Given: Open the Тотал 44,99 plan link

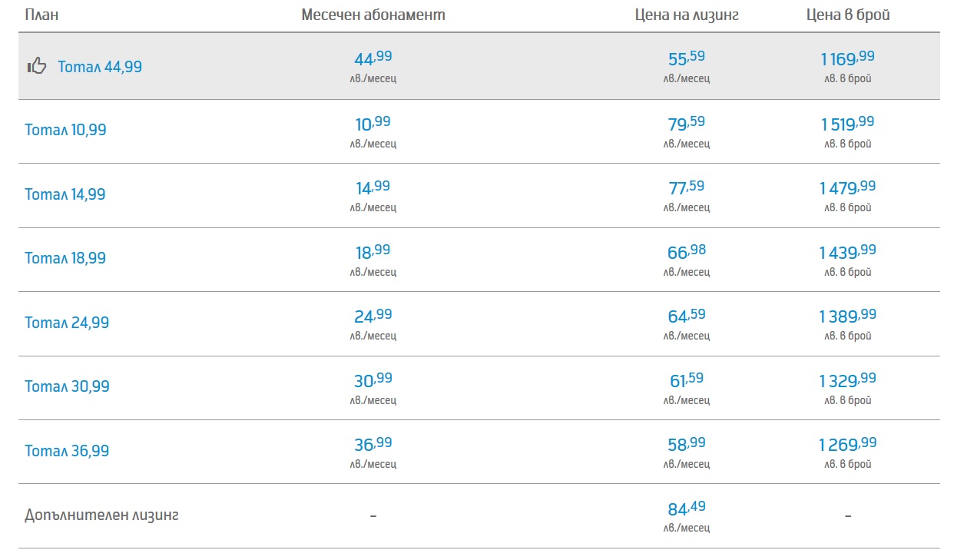Looking at the screenshot, I should tap(100, 67).
